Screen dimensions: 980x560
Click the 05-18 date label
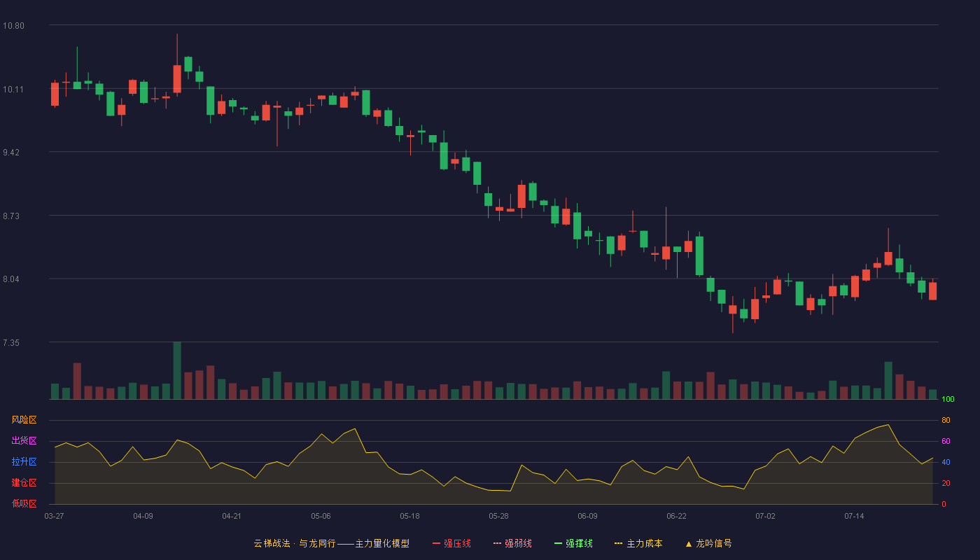409,516
